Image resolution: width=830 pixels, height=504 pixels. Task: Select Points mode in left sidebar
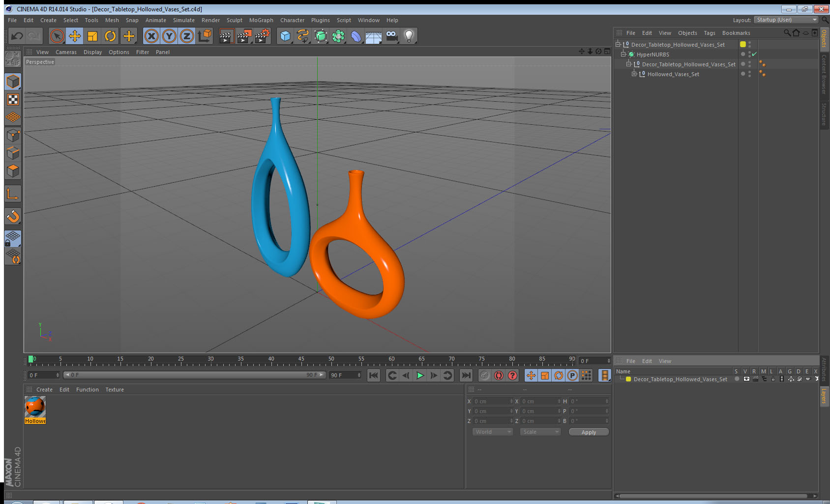[x=13, y=136]
